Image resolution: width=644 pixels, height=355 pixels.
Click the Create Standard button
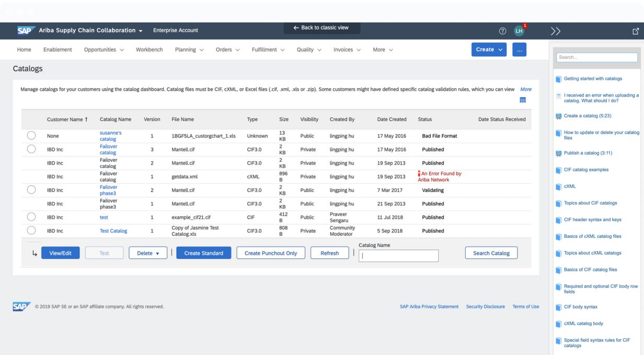click(x=203, y=253)
